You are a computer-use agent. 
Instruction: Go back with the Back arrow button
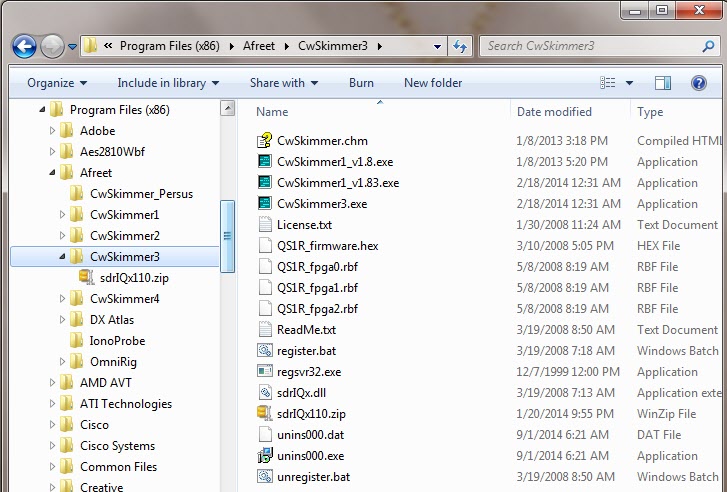tap(24, 46)
